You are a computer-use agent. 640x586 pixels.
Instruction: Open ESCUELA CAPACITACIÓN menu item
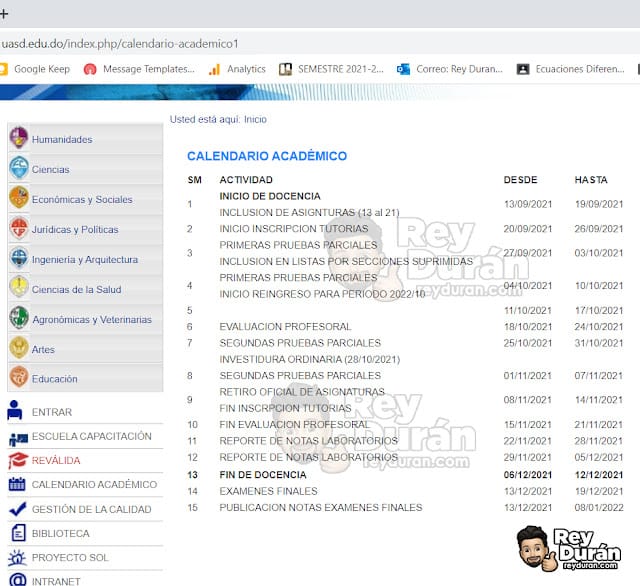click(x=92, y=436)
